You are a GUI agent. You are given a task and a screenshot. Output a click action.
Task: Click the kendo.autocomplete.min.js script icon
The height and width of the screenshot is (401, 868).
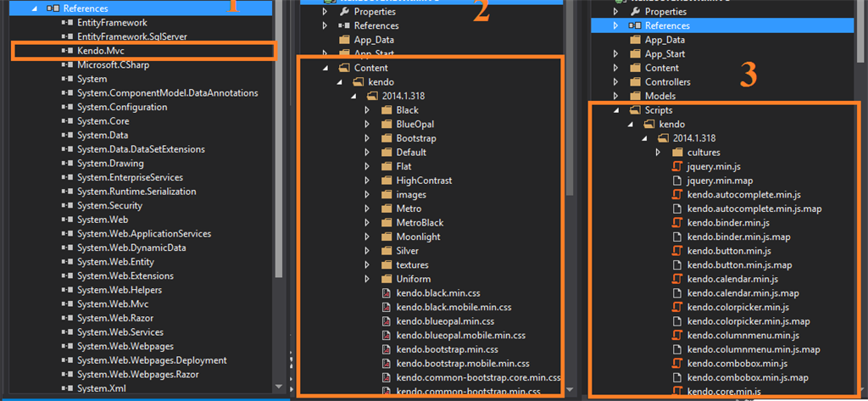tap(676, 194)
